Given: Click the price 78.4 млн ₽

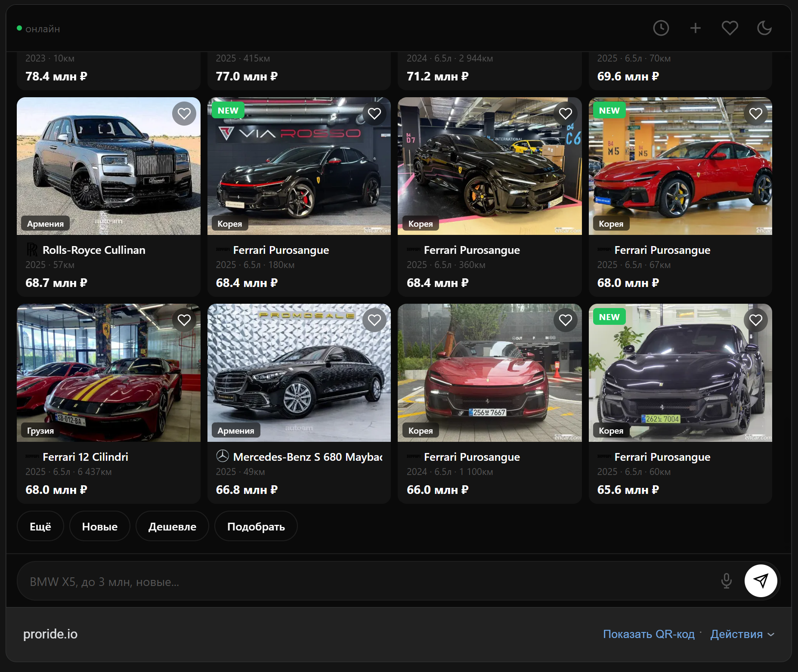Looking at the screenshot, I should click(56, 76).
